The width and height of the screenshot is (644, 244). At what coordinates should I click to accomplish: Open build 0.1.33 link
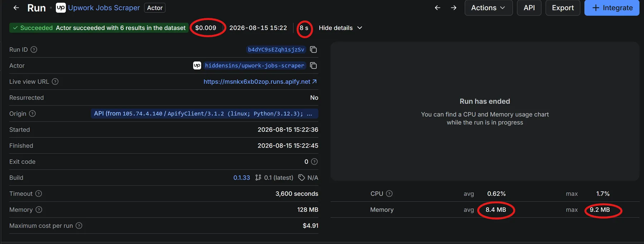click(x=241, y=178)
